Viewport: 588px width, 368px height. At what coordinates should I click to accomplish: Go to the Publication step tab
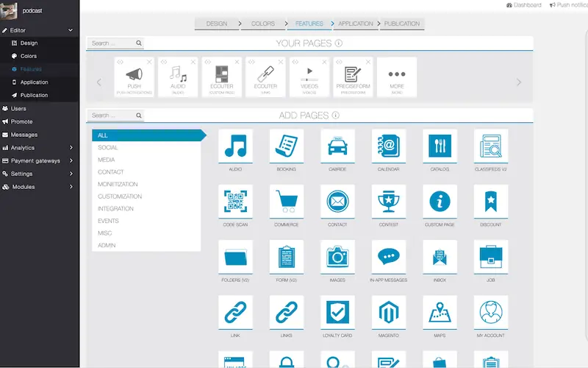click(x=402, y=24)
